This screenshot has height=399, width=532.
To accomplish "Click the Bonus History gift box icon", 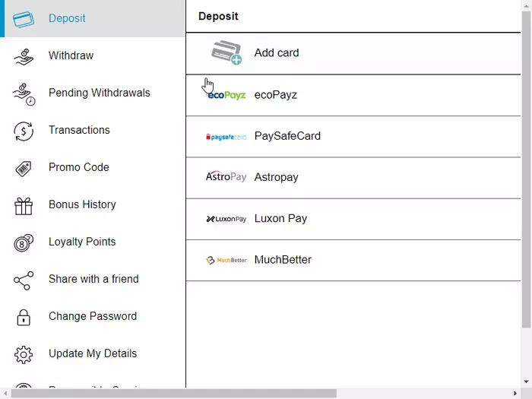I will click(24, 206).
